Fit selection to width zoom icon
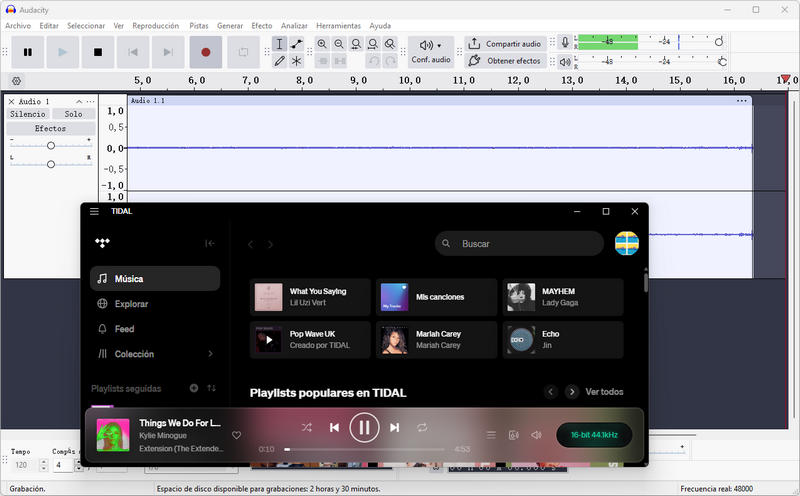 point(356,44)
